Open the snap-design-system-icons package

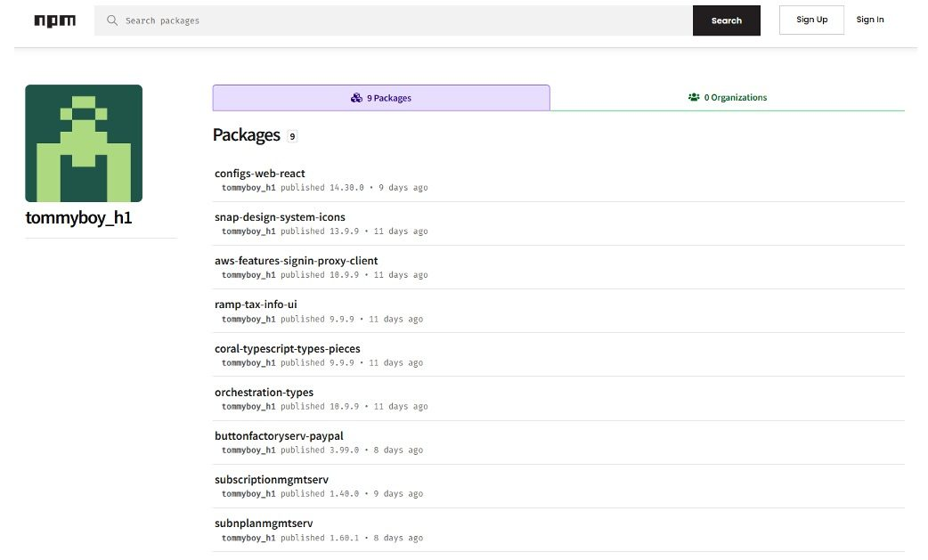(281, 216)
